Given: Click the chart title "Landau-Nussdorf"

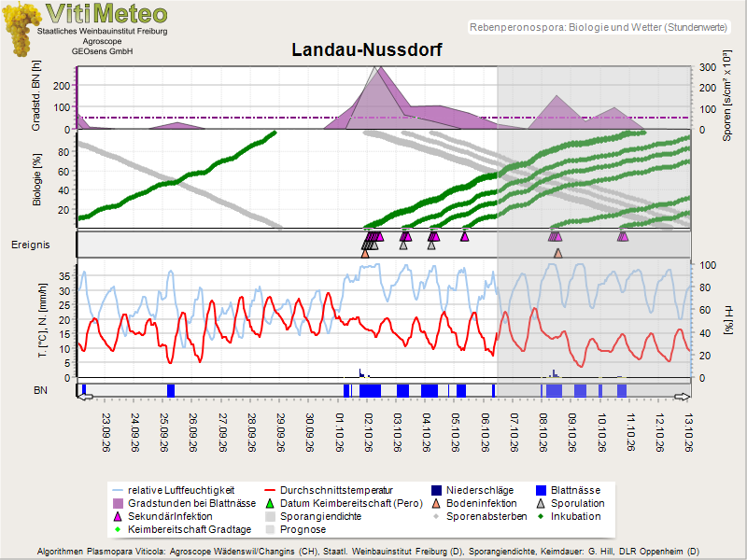Looking at the screenshot, I should (x=367, y=50).
